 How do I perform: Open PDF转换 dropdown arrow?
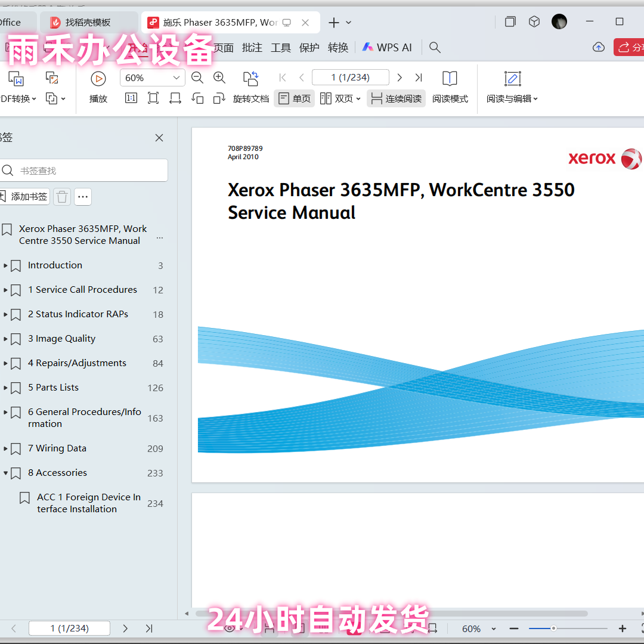point(34,99)
